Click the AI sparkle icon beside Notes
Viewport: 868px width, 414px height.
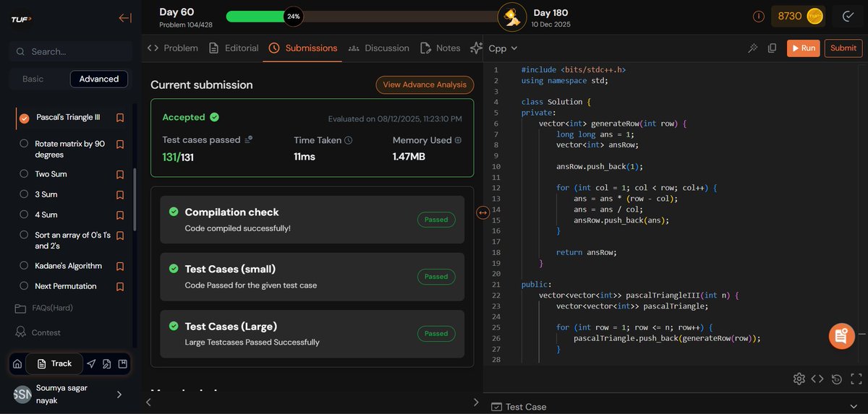pos(476,48)
